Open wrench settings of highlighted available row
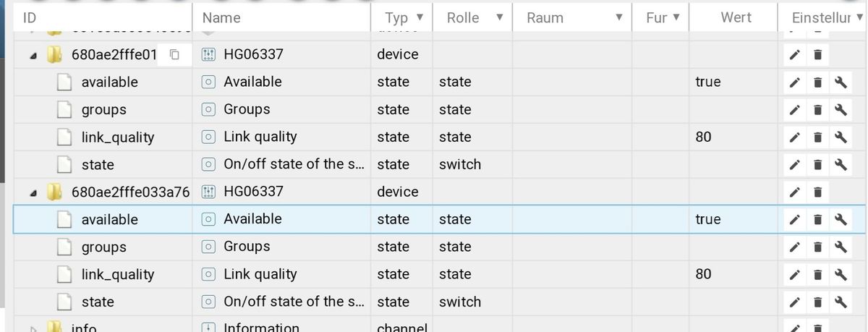Viewport: 868px width, 332px height. (841, 219)
